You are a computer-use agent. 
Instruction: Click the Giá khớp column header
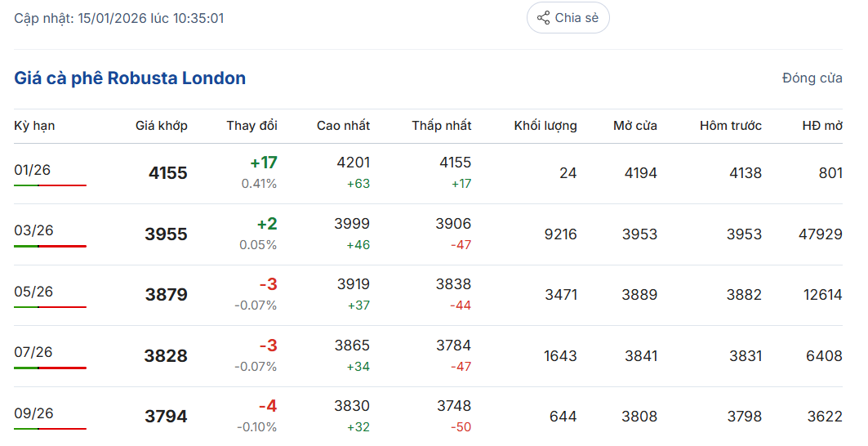(161, 126)
